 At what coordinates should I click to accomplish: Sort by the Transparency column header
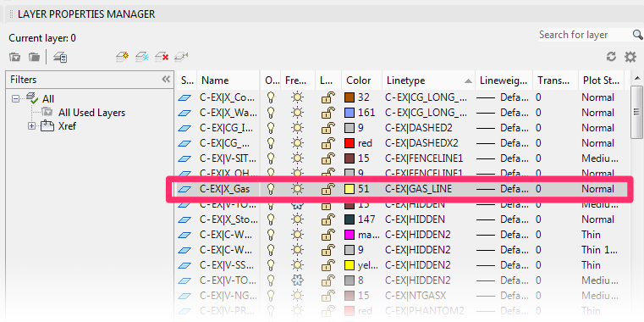[555, 80]
